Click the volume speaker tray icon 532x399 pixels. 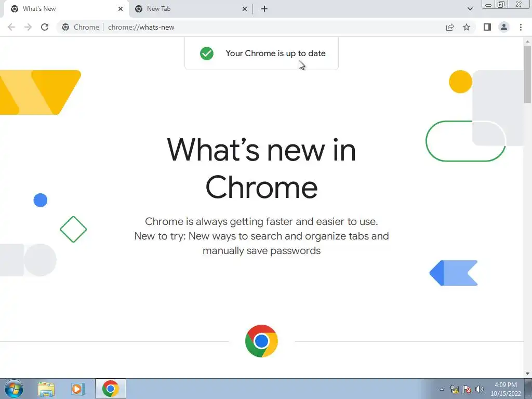[x=480, y=389]
